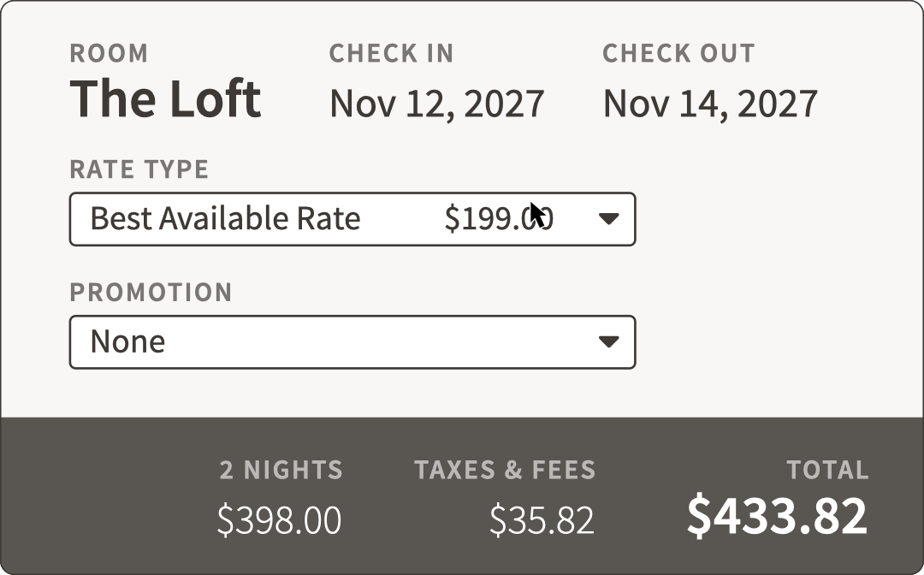Click the 2 NIGHTS label
The width and height of the screenshot is (924, 575).
pos(281,470)
